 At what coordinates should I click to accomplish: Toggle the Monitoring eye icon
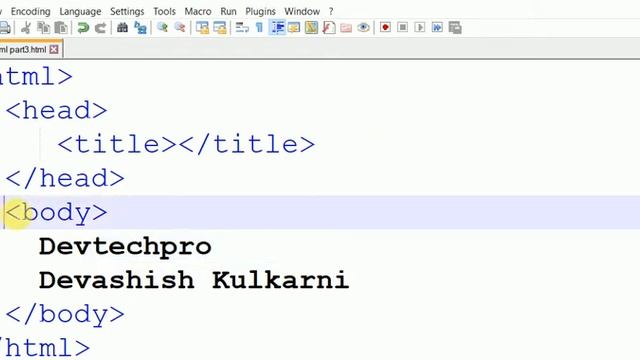click(x=363, y=28)
